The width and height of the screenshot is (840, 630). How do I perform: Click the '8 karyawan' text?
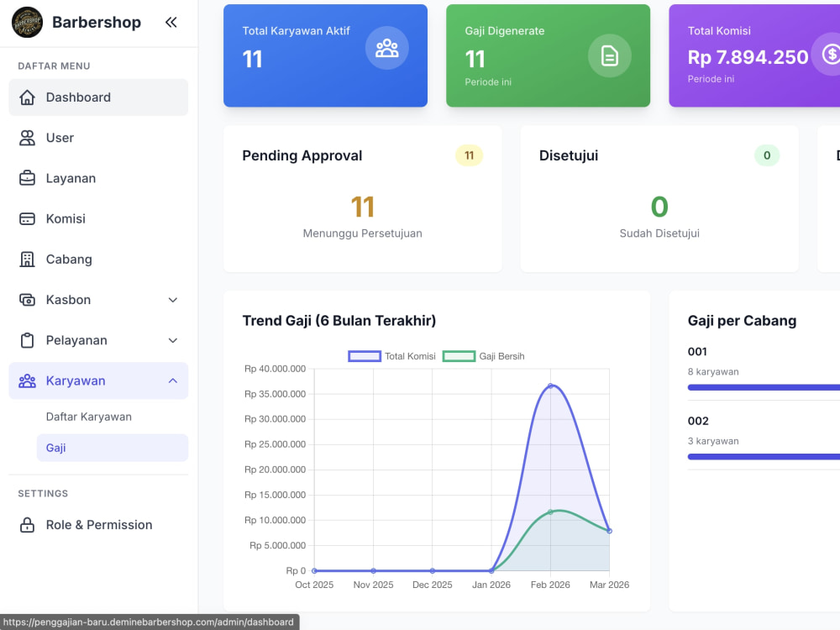pos(713,372)
